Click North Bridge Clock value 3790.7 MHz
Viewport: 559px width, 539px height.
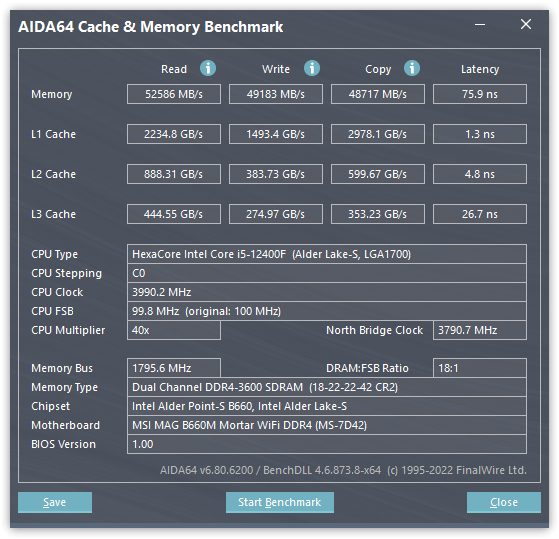480,330
